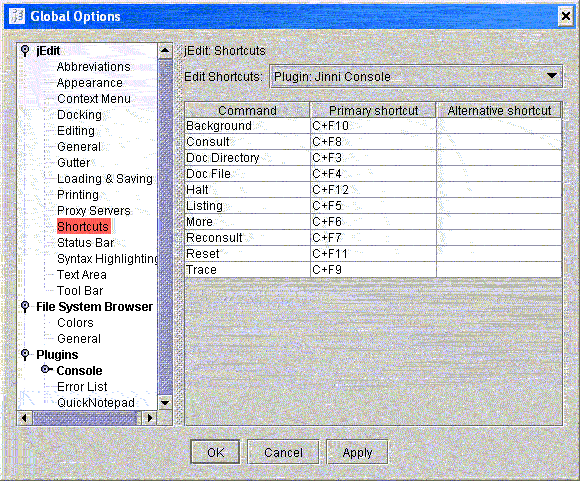Select the Error List plugin options
Screen dimensions: 580x481
(82, 387)
